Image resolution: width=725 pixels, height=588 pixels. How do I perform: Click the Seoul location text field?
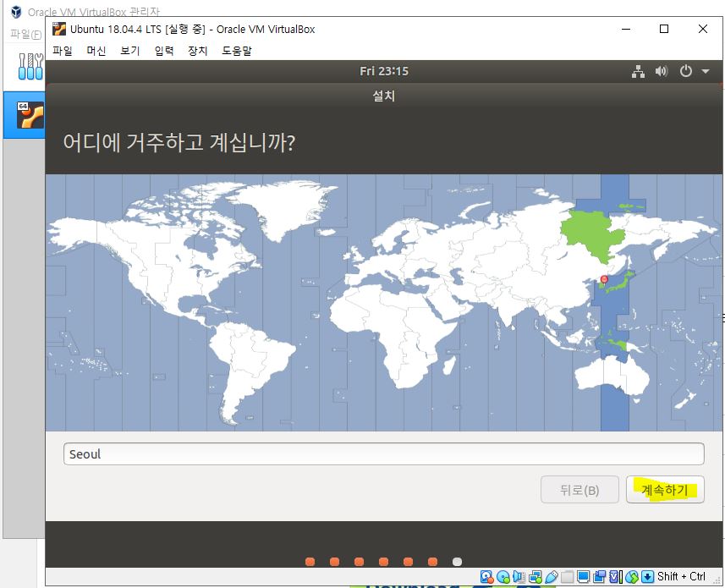click(x=384, y=454)
